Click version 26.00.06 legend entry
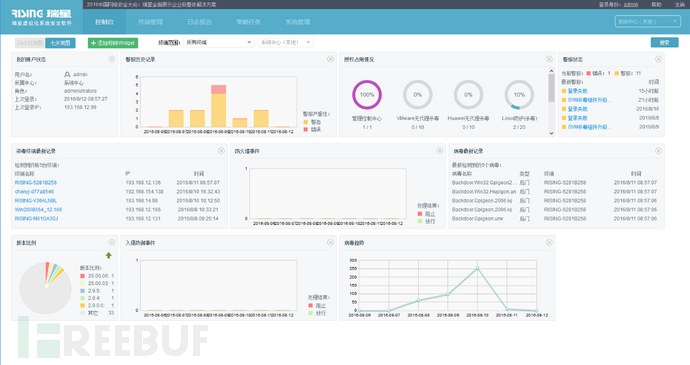 (x=97, y=276)
